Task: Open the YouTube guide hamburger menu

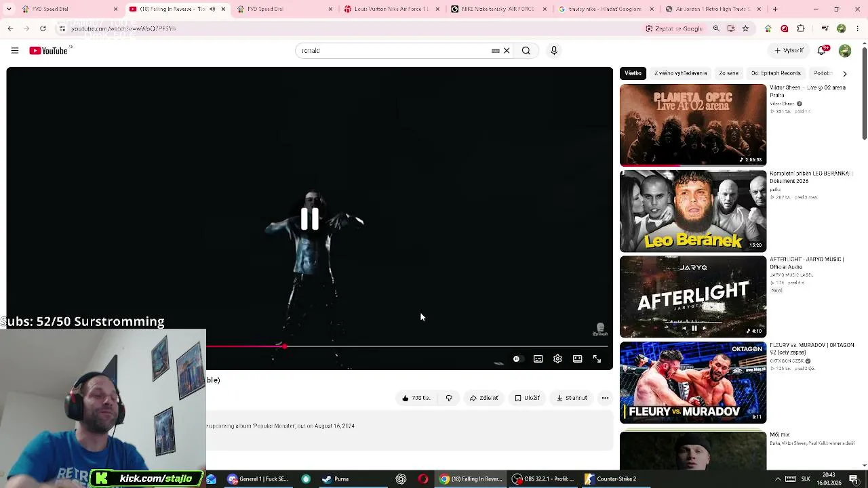Action: pyautogui.click(x=14, y=51)
